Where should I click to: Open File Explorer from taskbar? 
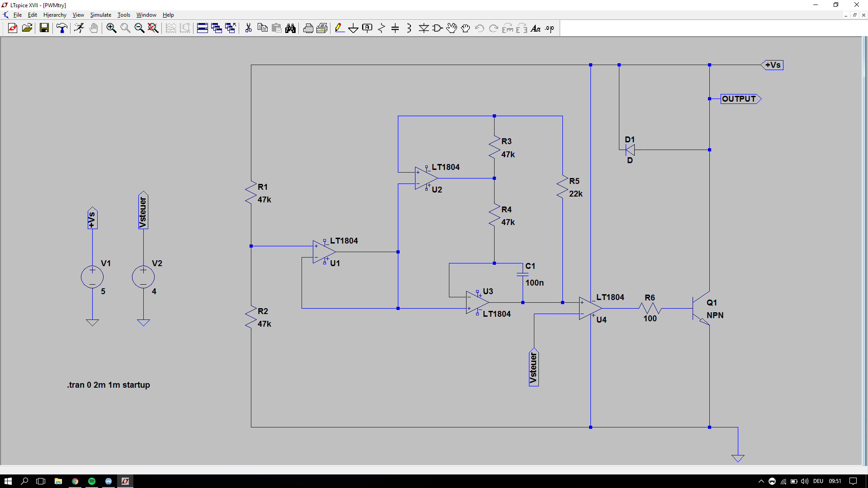(x=58, y=481)
